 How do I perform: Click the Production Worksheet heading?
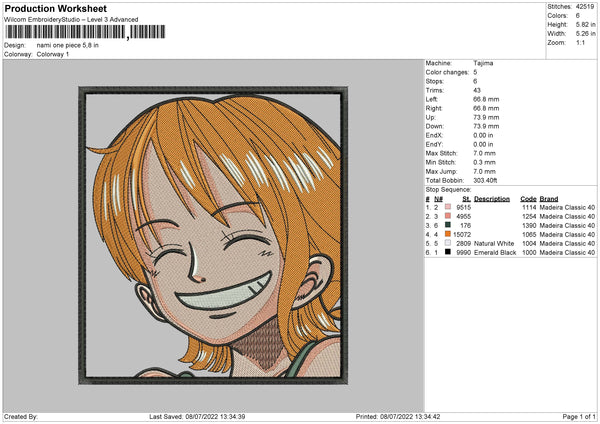tap(55, 8)
